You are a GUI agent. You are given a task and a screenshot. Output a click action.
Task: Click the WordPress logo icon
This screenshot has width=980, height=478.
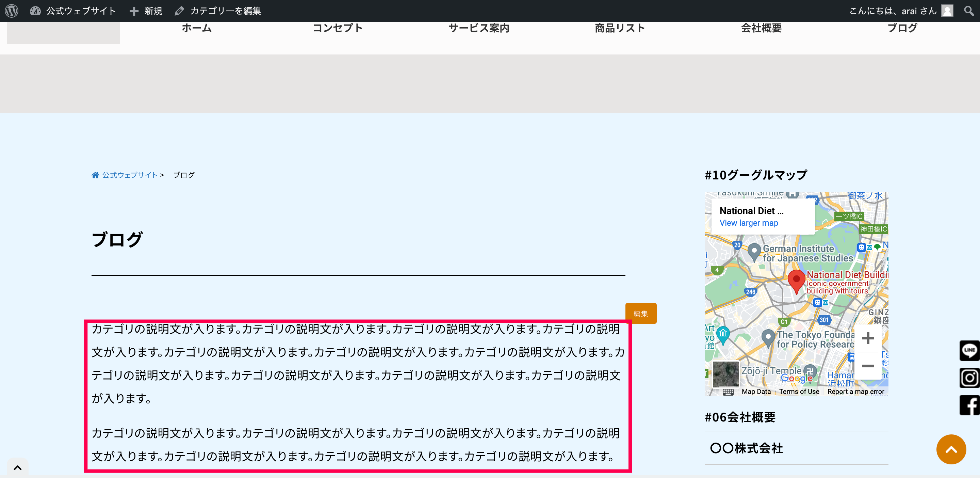tap(12, 11)
